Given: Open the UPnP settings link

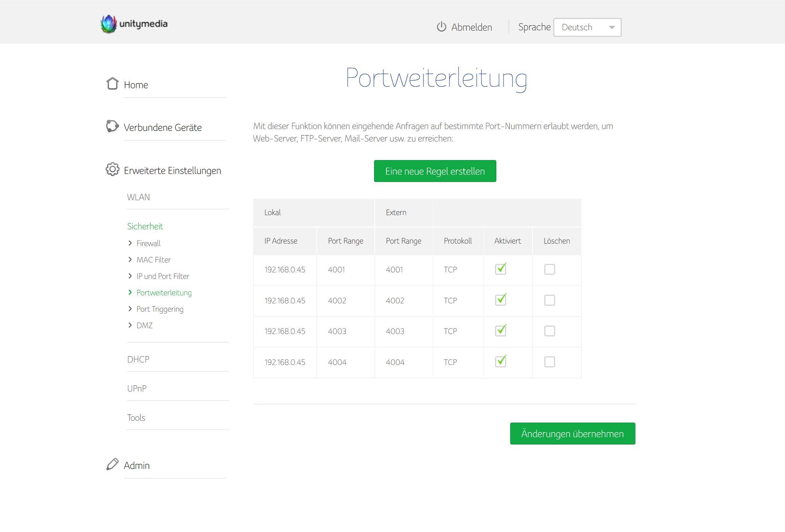Looking at the screenshot, I should [137, 389].
